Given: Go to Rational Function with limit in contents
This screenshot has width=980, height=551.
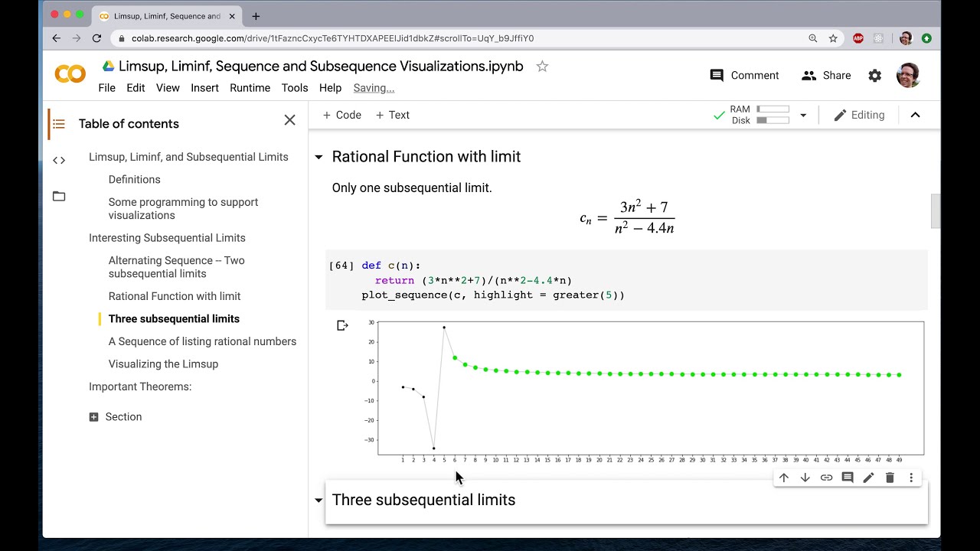Looking at the screenshot, I should 175,296.
